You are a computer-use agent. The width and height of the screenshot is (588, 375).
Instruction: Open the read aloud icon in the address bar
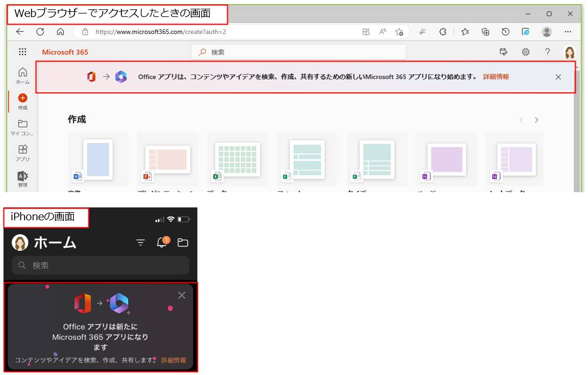(x=382, y=32)
